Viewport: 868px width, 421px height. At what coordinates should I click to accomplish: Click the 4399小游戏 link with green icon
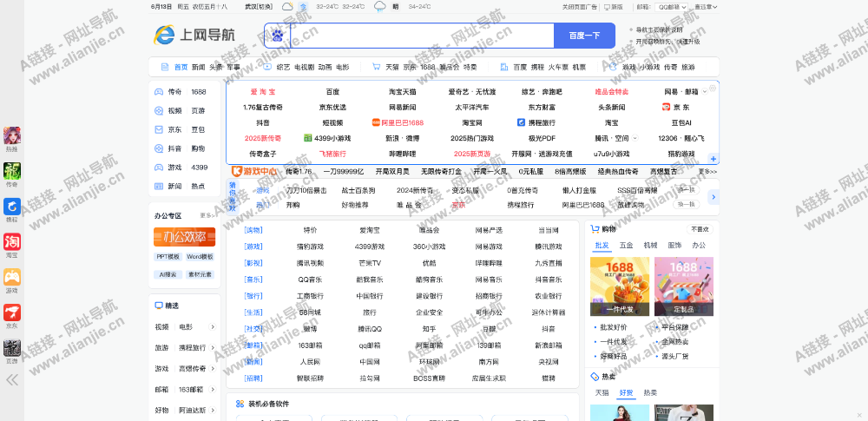point(328,138)
